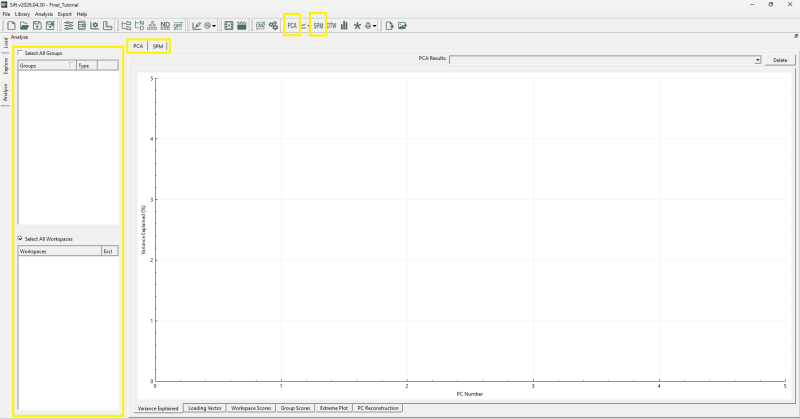The height and width of the screenshot is (419, 800).
Task: Select the Workspace Scores tab
Action: (x=251, y=408)
